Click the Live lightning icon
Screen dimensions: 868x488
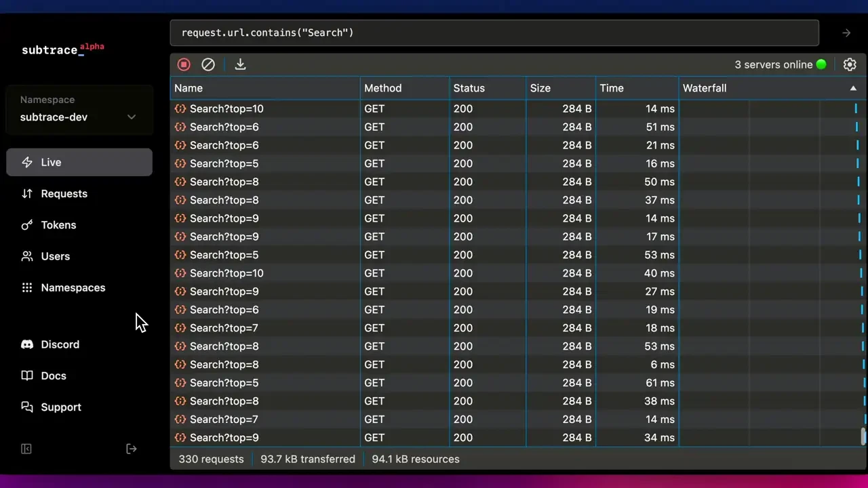tap(27, 162)
